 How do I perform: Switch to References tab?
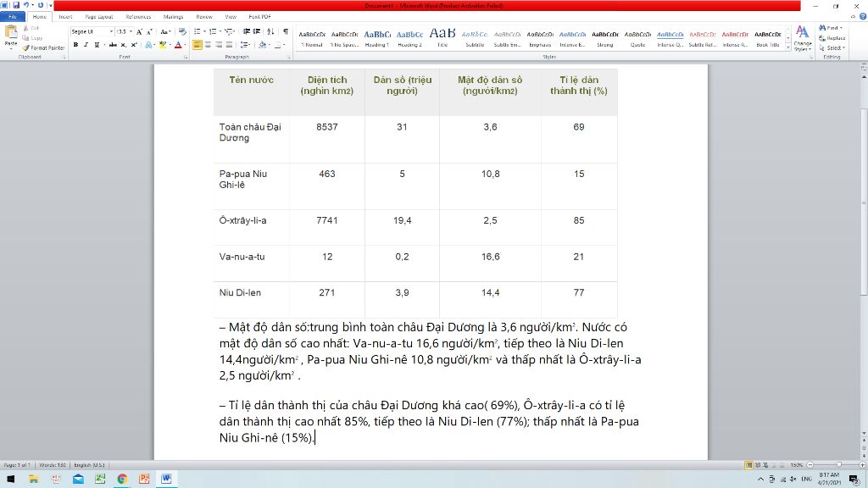pyautogui.click(x=138, y=17)
